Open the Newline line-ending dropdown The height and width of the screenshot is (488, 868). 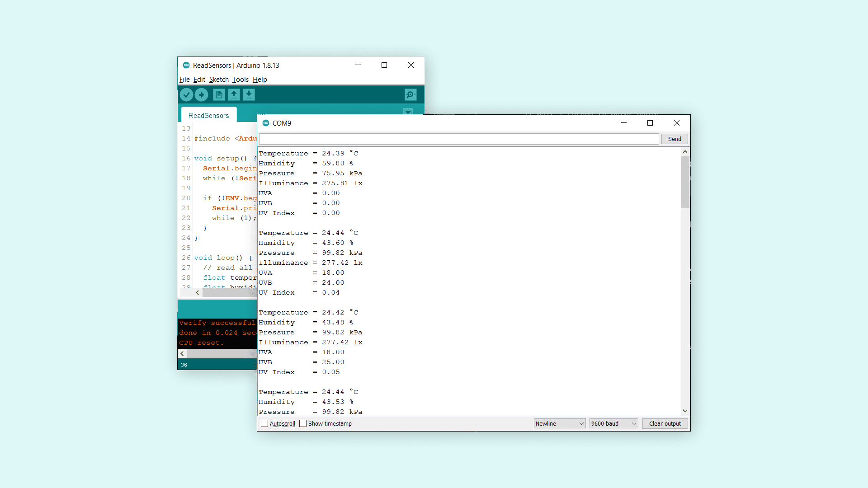pyautogui.click(x=559, y=423)
